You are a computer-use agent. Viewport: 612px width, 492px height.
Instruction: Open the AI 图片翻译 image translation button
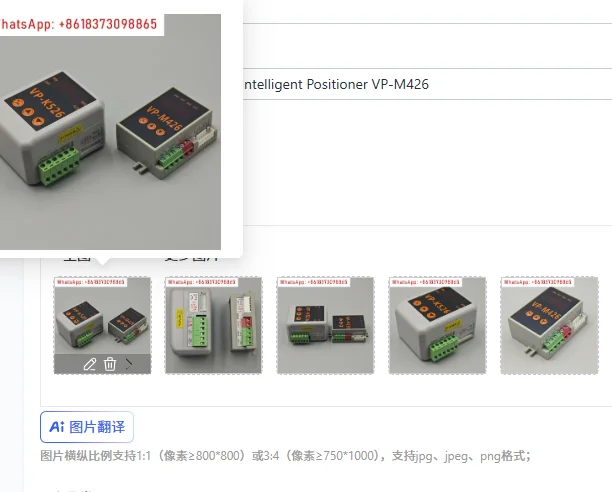(x=87, y=427)
